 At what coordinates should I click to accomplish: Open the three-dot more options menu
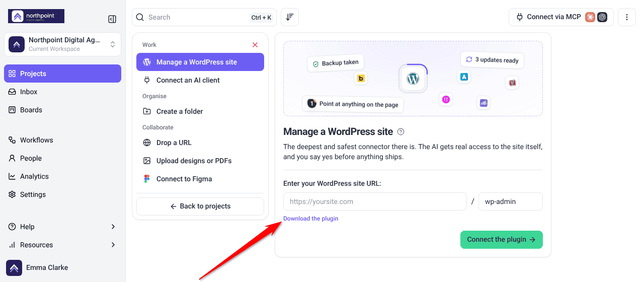[x=627, y=17]
